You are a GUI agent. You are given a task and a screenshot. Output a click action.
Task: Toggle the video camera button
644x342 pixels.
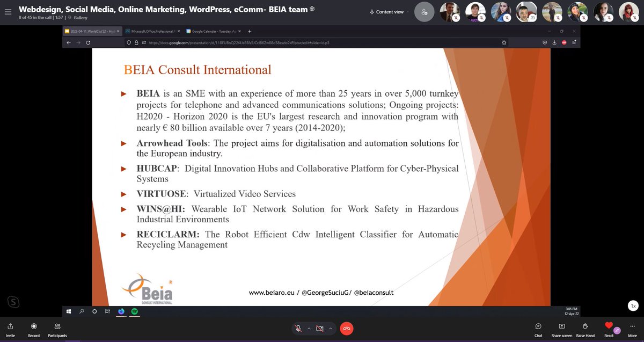point(320,329)
